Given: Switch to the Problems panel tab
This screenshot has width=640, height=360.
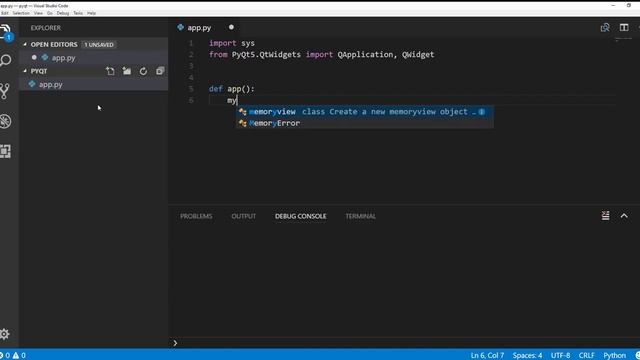Looking at the screenshot, I should (196, 216).
